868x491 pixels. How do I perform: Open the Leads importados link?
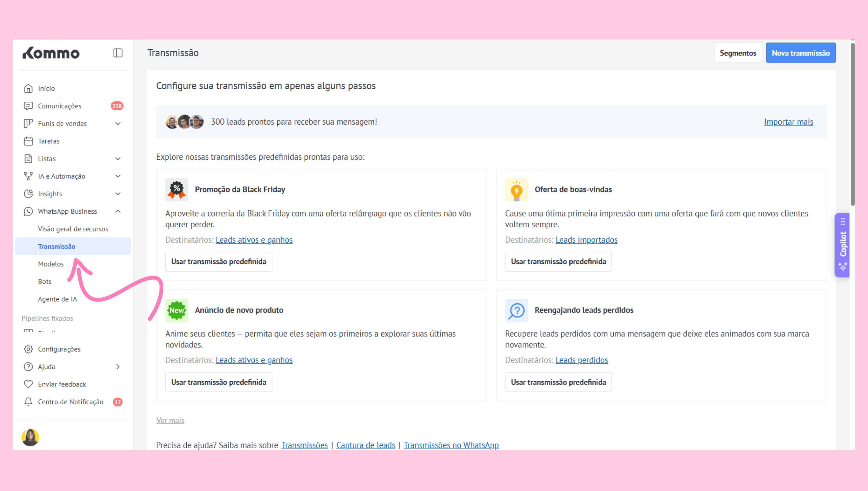587,240
